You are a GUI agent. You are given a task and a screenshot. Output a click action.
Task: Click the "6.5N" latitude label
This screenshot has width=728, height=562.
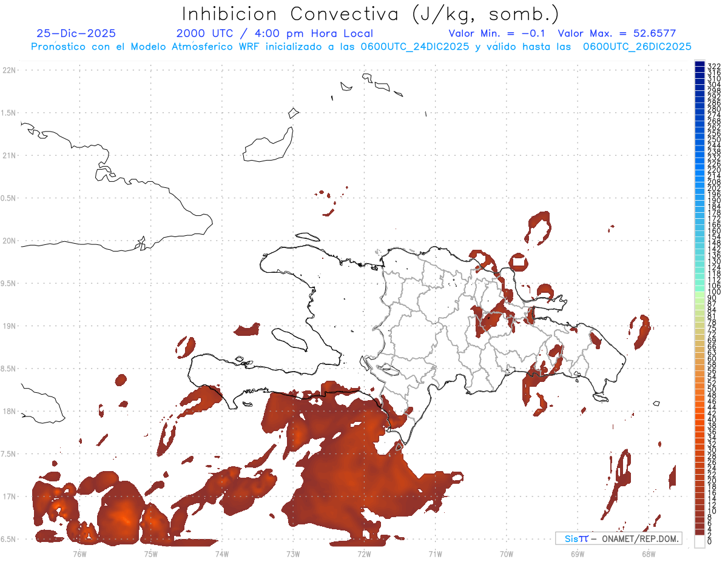click(9, 540)
